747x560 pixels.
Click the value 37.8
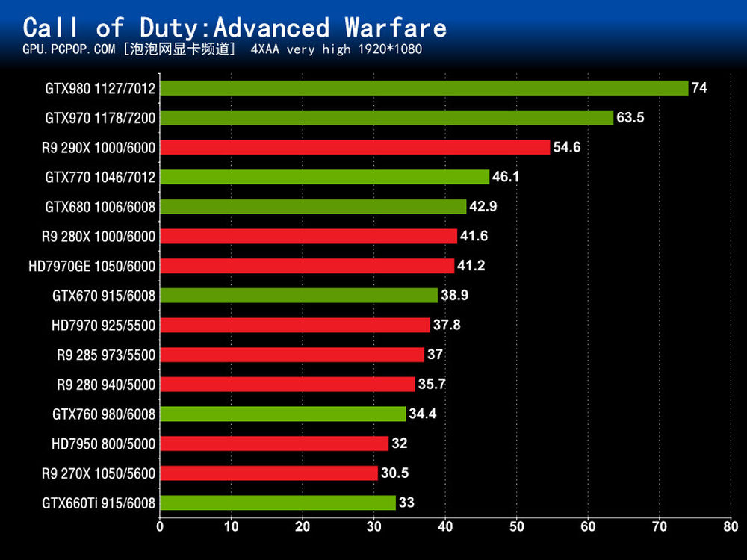click(447, 325)
